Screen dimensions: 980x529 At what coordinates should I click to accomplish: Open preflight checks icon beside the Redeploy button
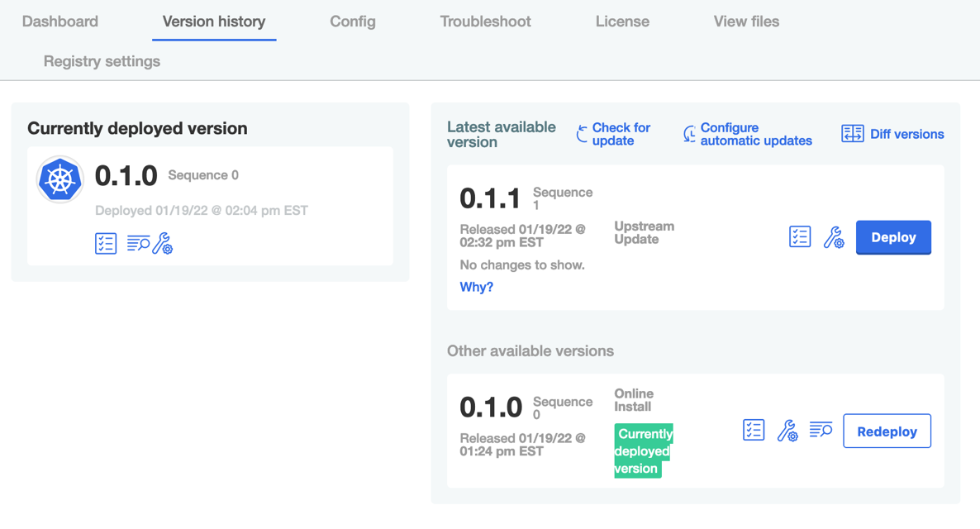click(753, 431)
